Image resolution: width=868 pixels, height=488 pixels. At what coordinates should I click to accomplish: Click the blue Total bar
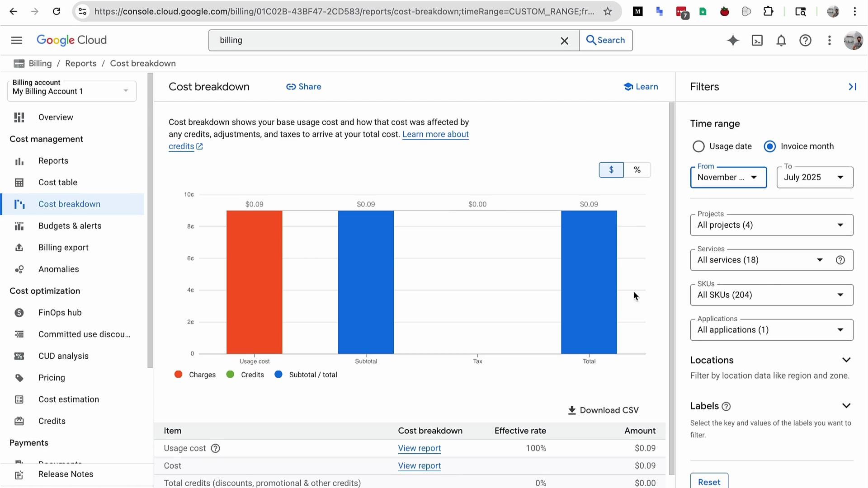coord(589,282)
